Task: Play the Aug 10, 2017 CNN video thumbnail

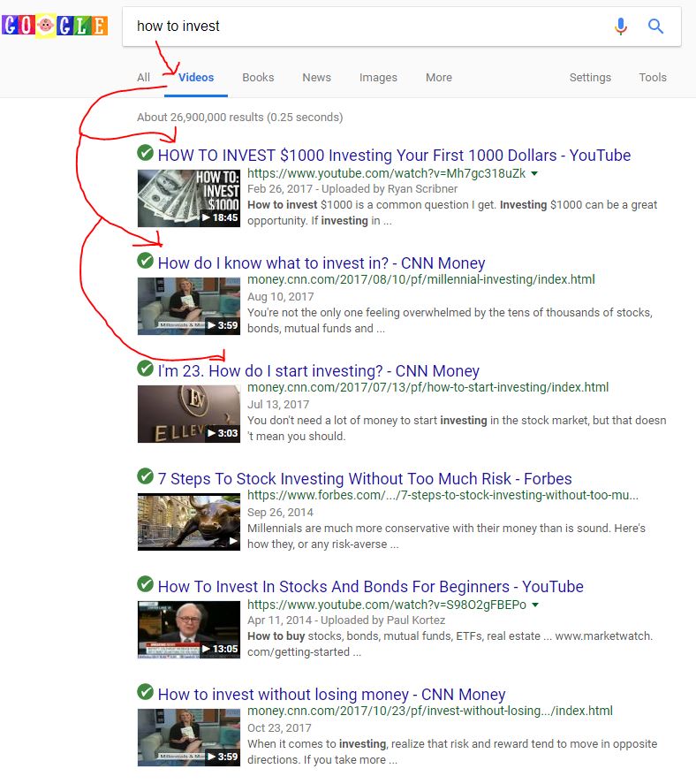Action: coord(189,306)
